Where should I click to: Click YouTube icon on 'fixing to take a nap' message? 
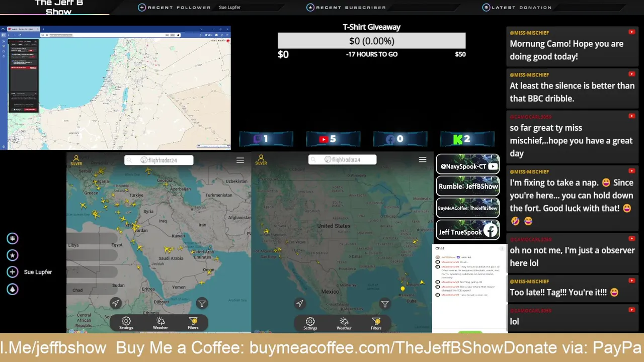click(631, 171)
